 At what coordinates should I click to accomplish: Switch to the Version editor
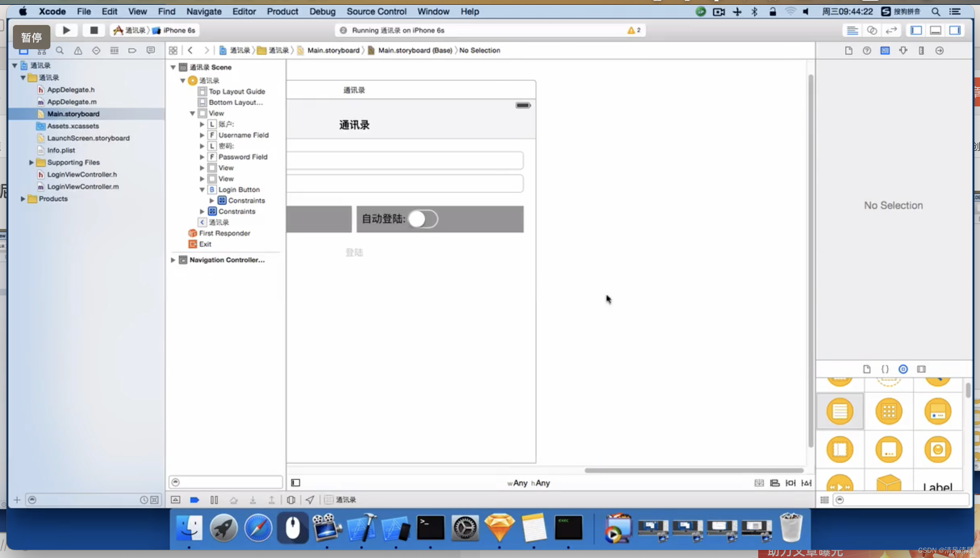[x=891, y=30]
